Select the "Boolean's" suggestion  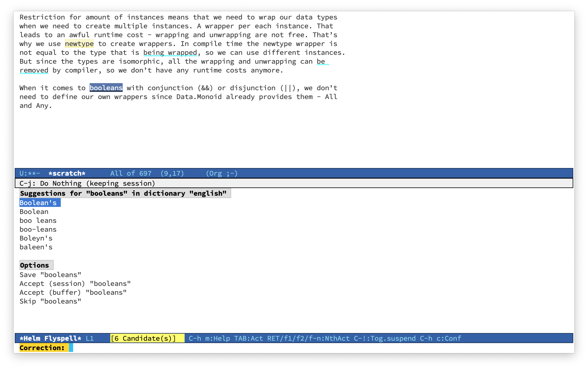pos(38,203)
